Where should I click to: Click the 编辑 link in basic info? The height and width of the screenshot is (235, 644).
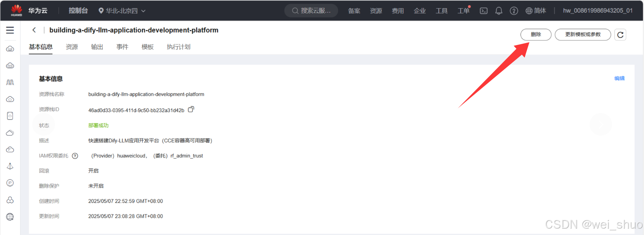tap(619, 78)
